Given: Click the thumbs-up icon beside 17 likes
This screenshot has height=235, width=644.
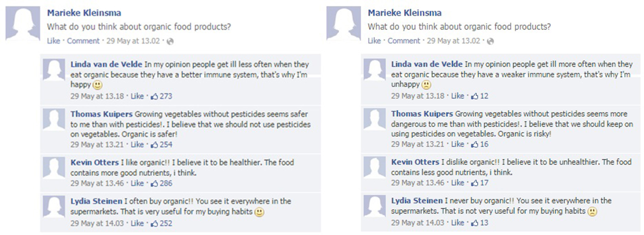Looking at the screenshot, I should [475, 183].
